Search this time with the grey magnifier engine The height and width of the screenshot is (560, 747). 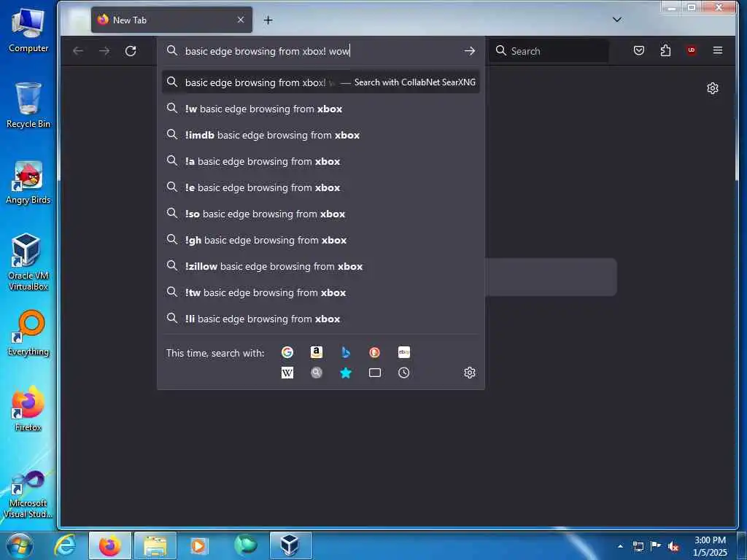click(317, 373)
